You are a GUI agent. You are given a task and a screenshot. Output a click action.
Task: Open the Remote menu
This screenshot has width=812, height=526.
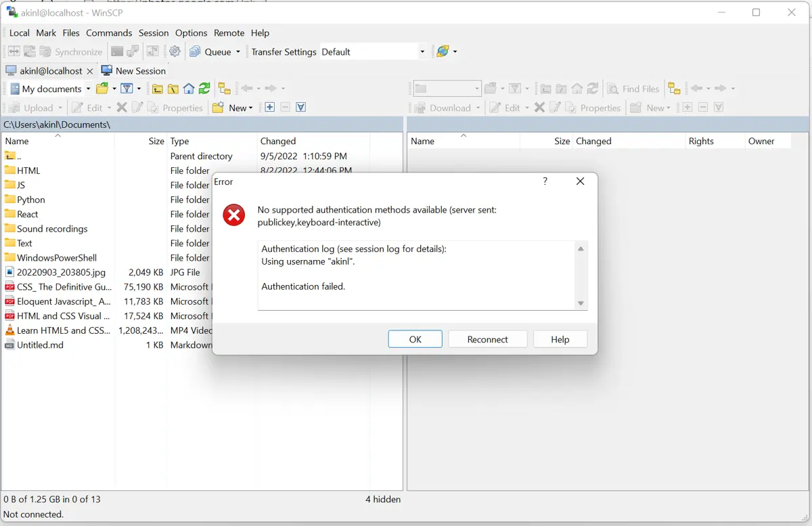229,32
